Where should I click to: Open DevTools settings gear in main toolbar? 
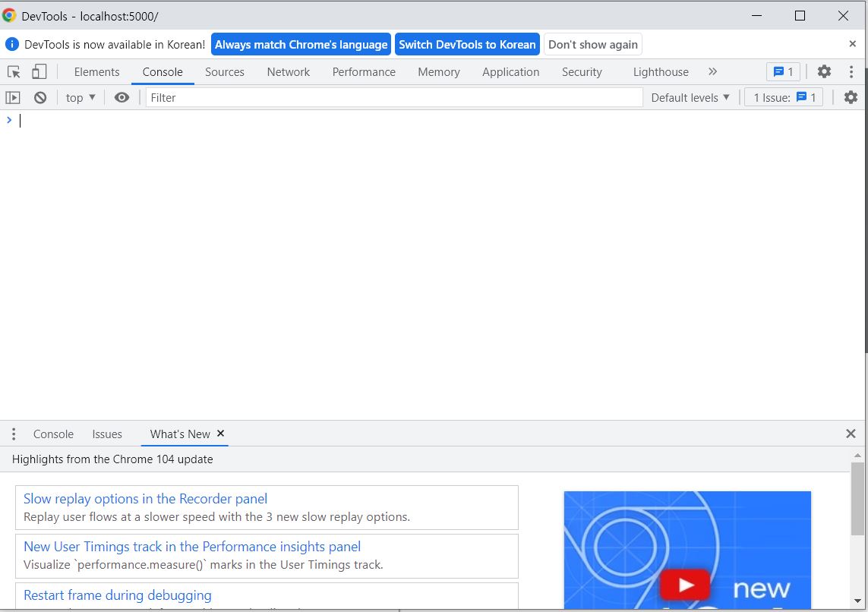click(824, 71)
